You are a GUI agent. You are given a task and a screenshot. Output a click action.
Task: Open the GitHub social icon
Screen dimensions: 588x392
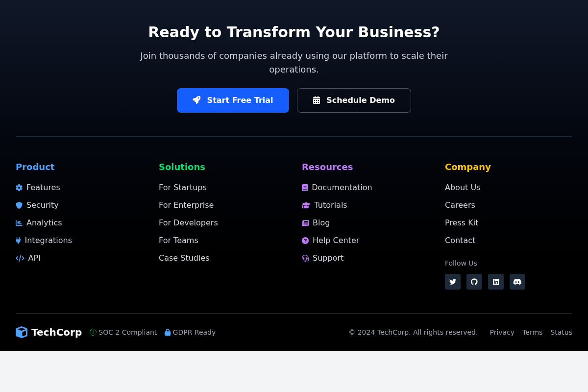(x=474, y=282)
